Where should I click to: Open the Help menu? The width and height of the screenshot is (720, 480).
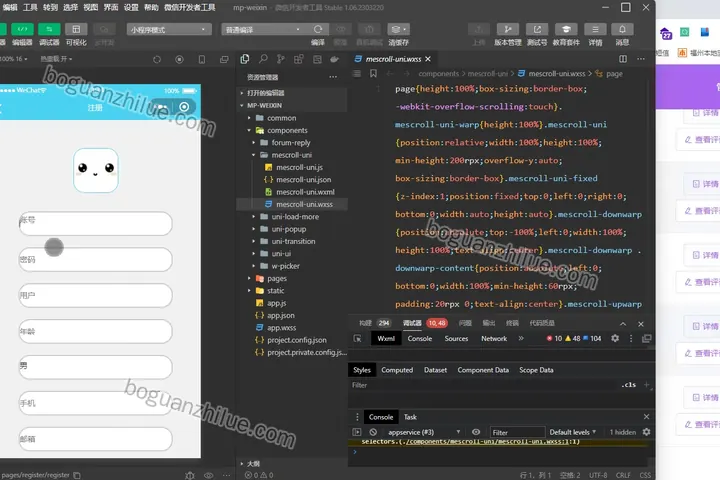[151, 7]
